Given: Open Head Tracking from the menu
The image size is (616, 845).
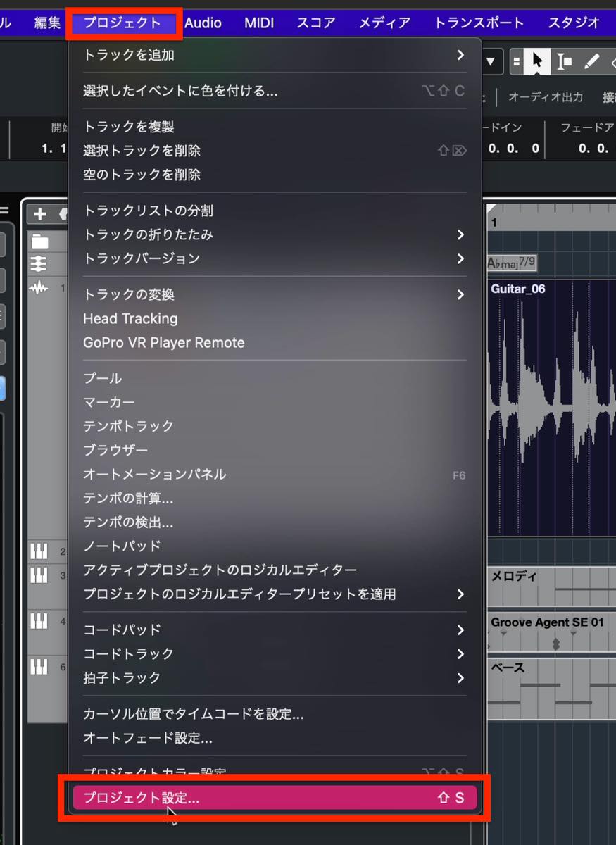Looking at the screenshot, I should [275, 318].
